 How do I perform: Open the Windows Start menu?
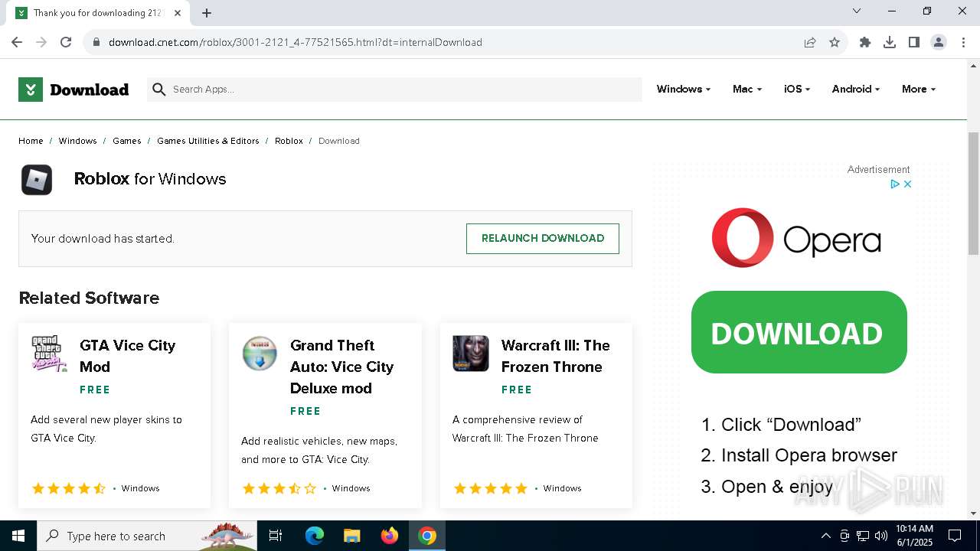[x=18, y=536]
